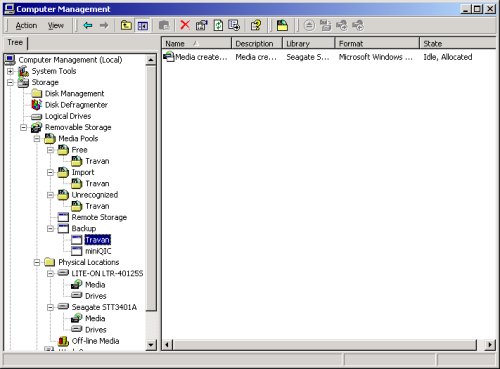
Task: Collapse the Storage node
Action: (x=10, y=82)
